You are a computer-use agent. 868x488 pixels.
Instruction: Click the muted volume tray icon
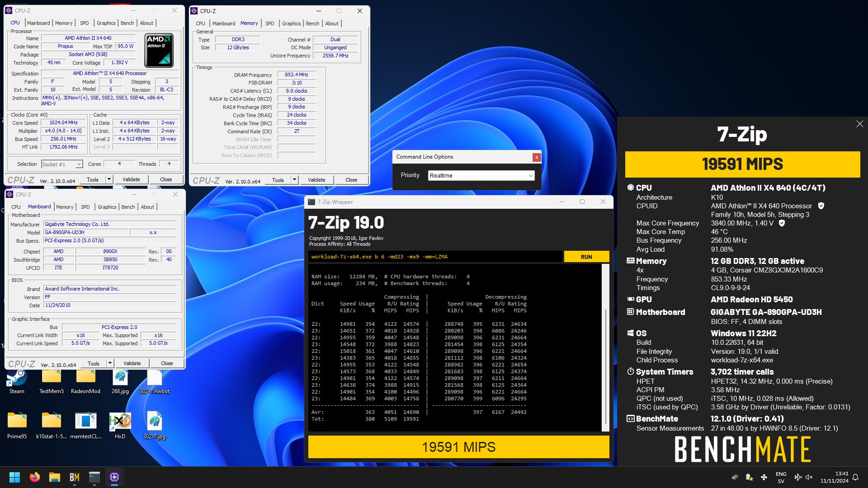point(809,477)
